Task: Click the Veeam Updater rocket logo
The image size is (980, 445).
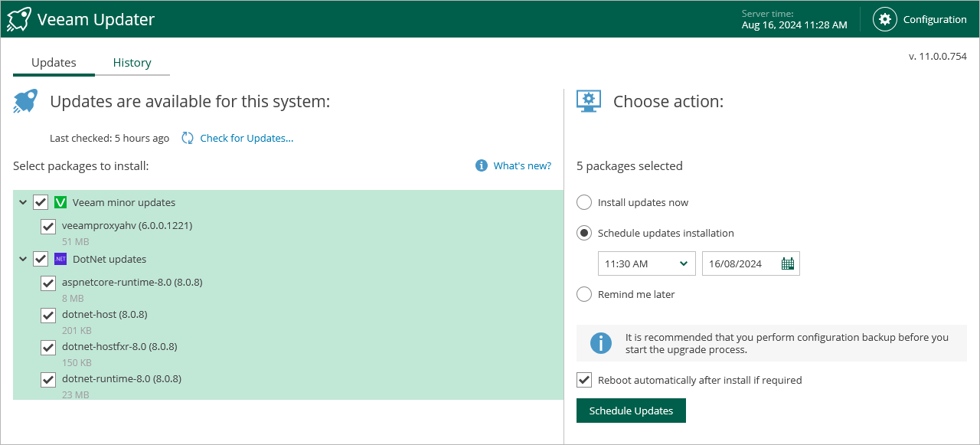Action: point(19,19)
